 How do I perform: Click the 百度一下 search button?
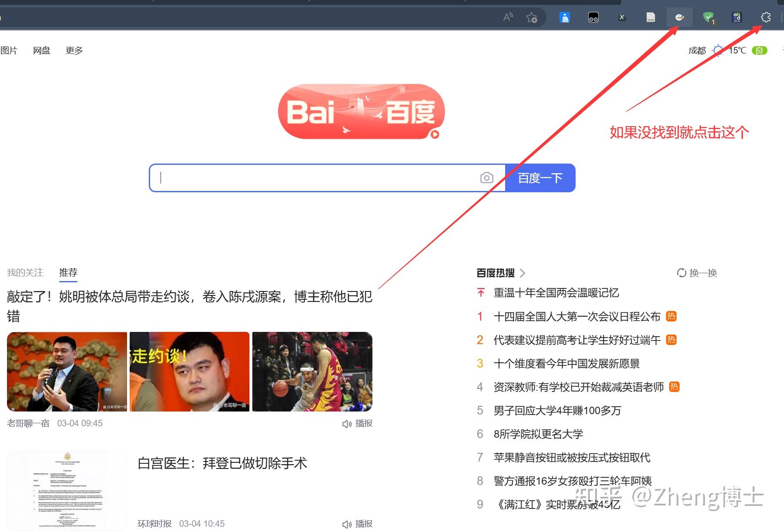[540, 177]
